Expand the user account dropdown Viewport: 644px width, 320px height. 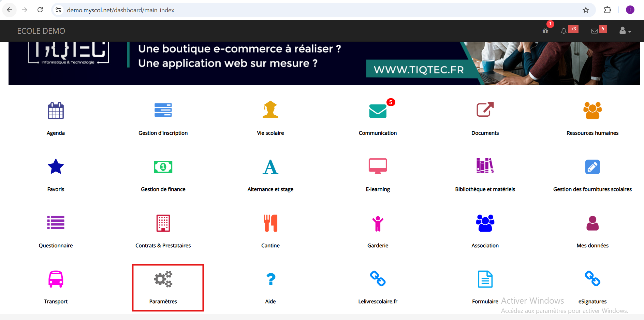[625, 31]
